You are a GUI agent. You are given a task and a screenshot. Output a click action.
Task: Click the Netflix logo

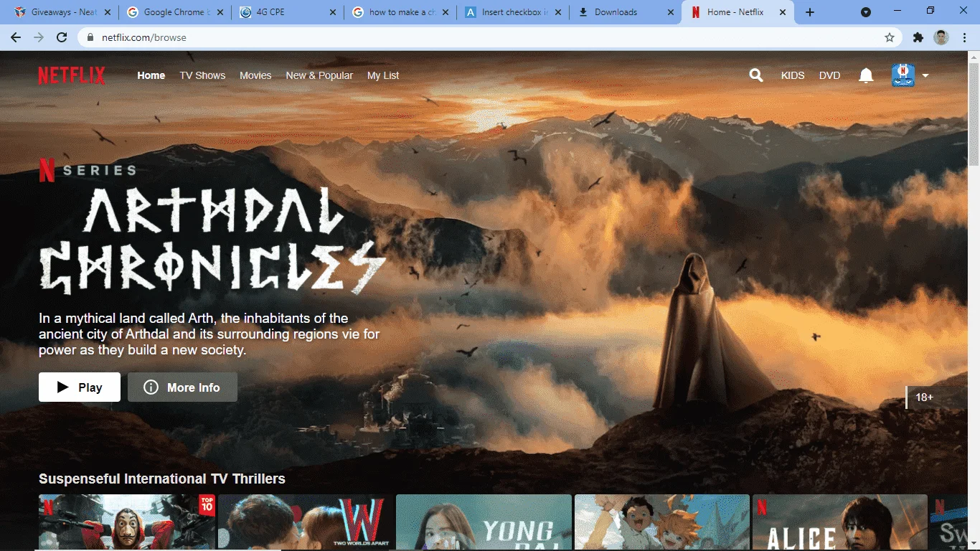pyautogui.click(x=72, y=75)
